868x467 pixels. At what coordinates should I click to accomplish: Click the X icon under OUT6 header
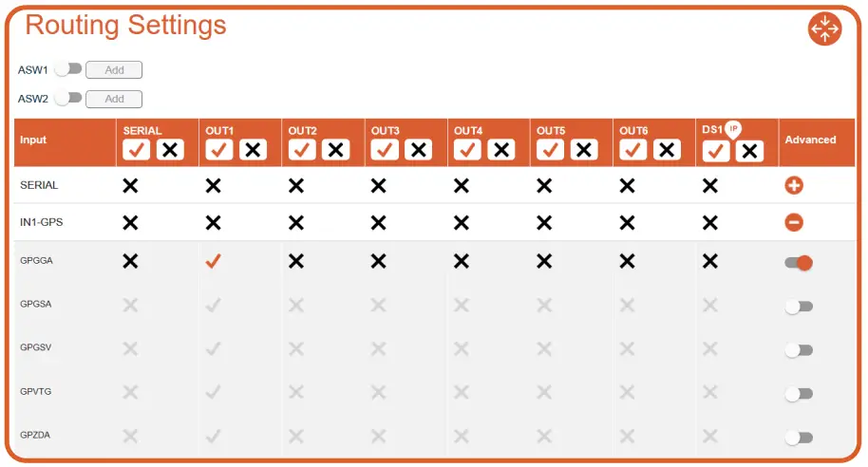[667, 150]
